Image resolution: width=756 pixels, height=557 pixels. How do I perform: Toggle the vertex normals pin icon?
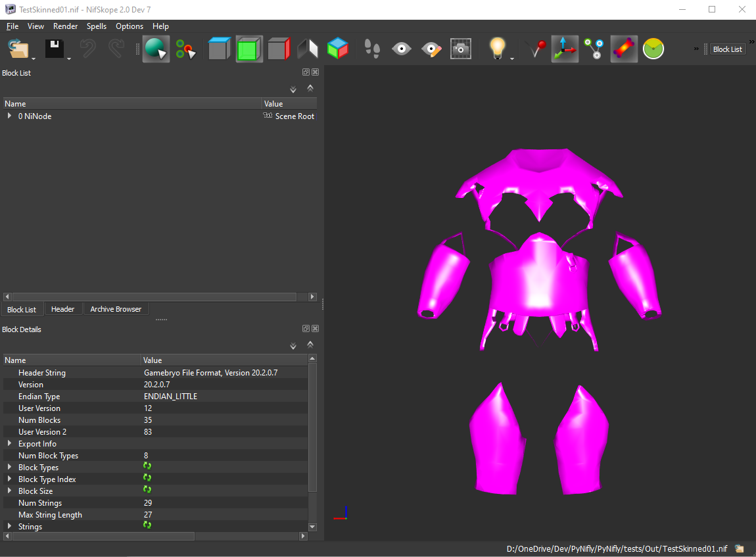(x=536, y=49)
